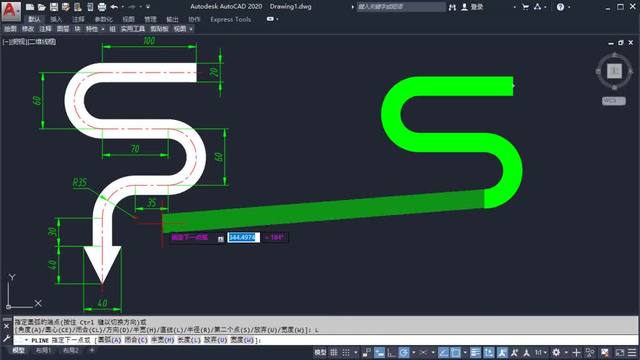Toggle dynamic input in status bar
Viewport: 640px width, 360px height.
380,352
